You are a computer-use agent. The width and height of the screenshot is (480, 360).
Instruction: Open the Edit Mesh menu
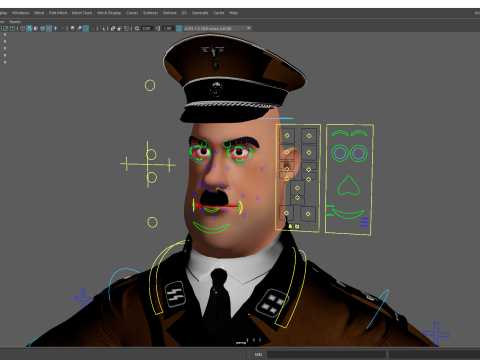[x=58, y=13]
